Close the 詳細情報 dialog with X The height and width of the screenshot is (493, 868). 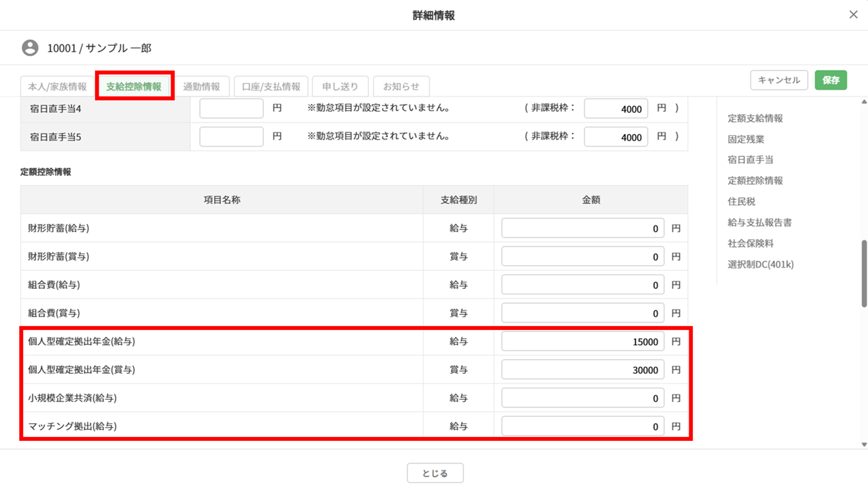coord(853,14)
